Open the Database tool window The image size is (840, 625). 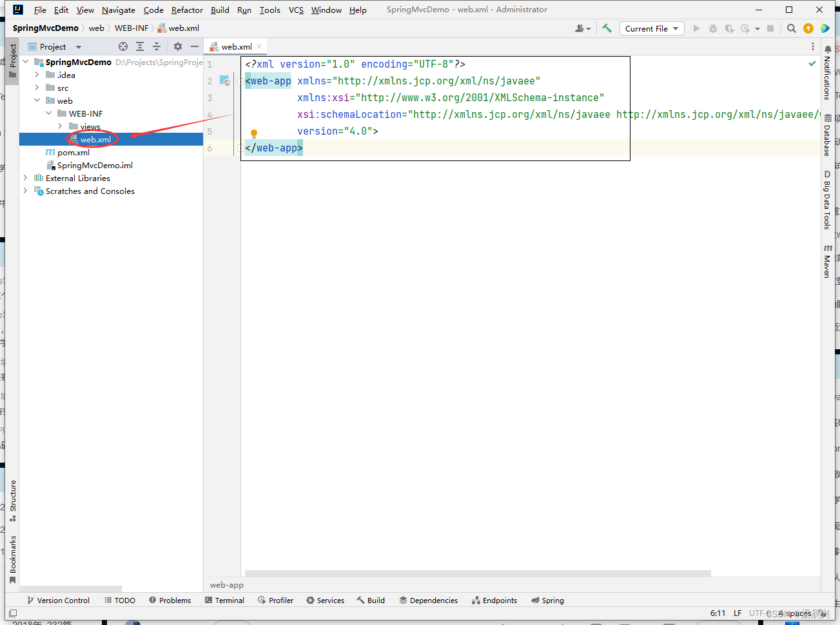point(828,135)
